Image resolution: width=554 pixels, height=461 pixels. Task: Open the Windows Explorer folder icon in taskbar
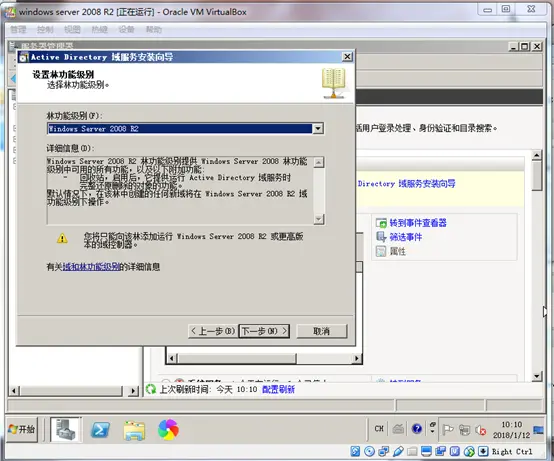pyautogui.click(x=134, y=430)
